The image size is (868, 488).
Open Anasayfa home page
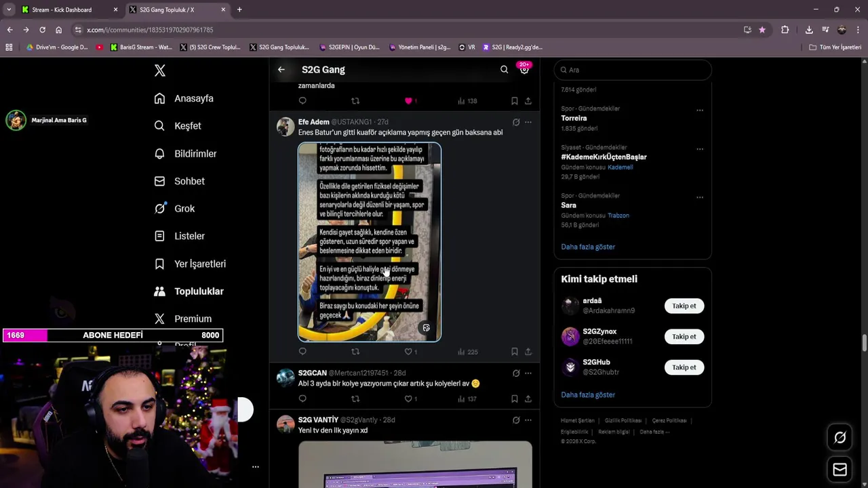pos(184,98)
